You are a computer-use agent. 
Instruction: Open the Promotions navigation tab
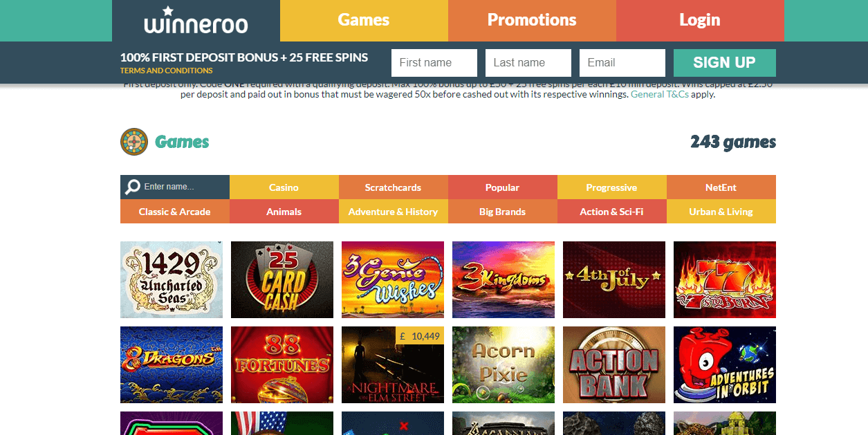point(532,21)
